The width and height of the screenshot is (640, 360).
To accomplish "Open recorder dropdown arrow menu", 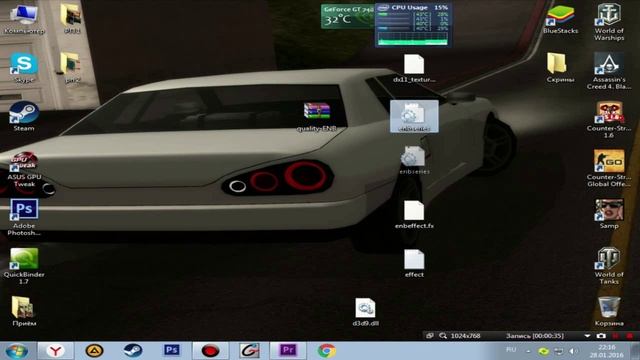I will pyautogui.click(x=587, y=336).
